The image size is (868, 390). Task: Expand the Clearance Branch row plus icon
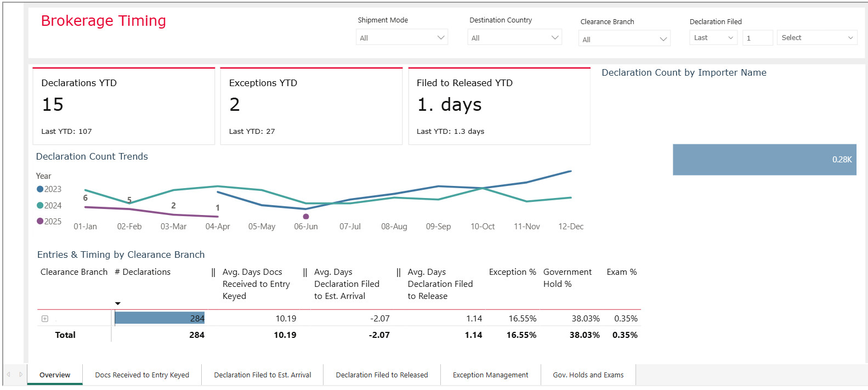45,319
